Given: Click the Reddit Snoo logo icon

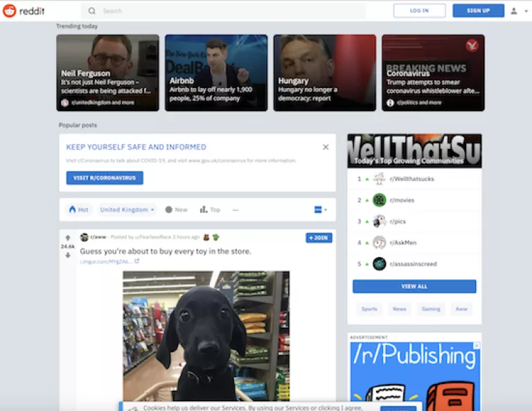Looking at the screenshot, I should (x=10, y=11).
